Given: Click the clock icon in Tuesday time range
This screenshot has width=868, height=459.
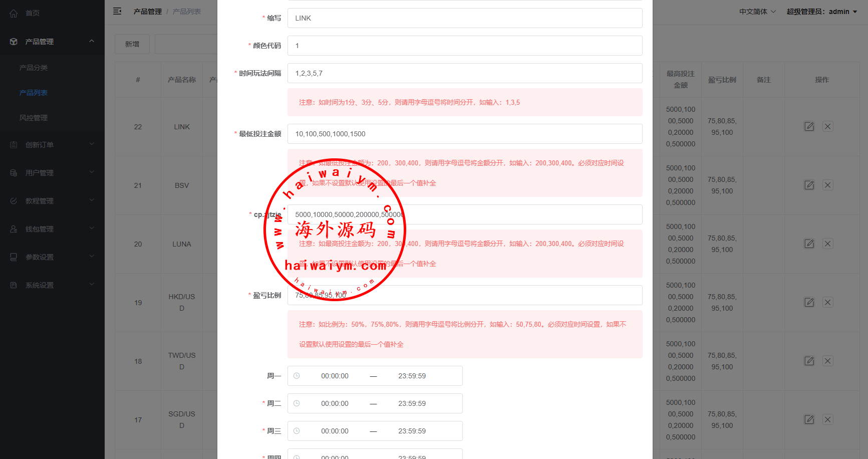Looking at the screenshot, I should 297,403.
